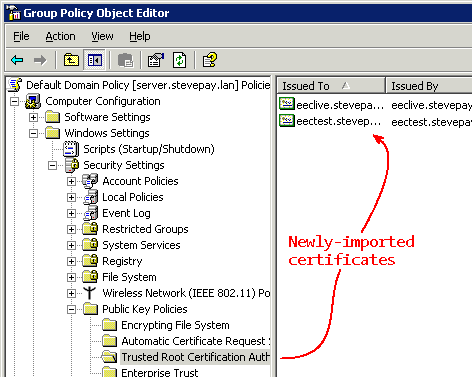The width and height of the screenshot is (472, 377).
Task: Click the File System locked folder icon
Action: pyautogui.click(x=90, y=277)
